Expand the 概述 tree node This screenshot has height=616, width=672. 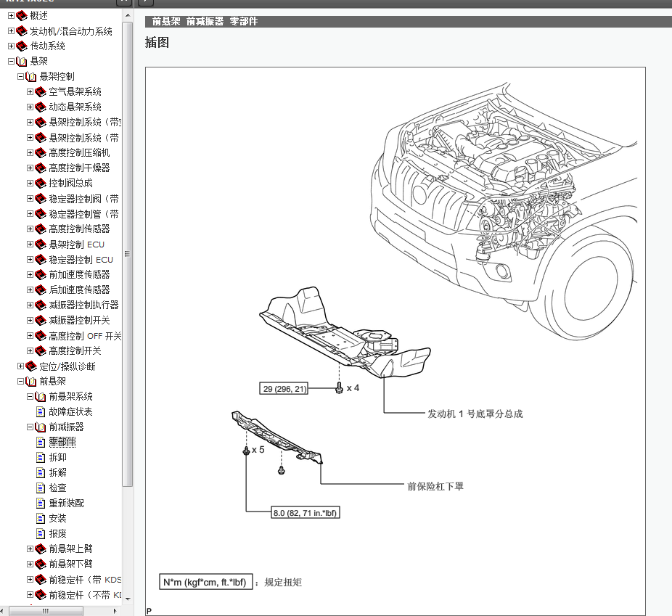pos(11,16)
